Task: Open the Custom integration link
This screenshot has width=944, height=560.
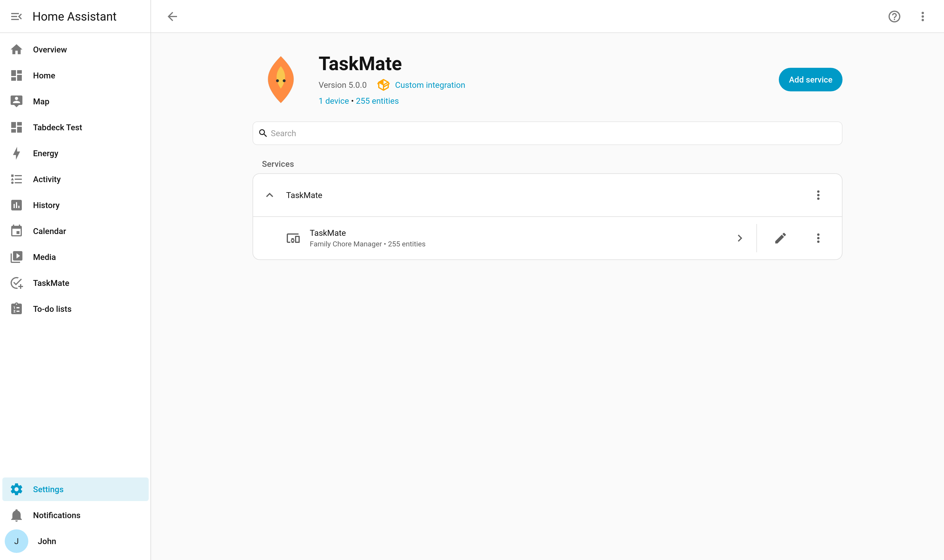Action: click(x=430, y=85)
